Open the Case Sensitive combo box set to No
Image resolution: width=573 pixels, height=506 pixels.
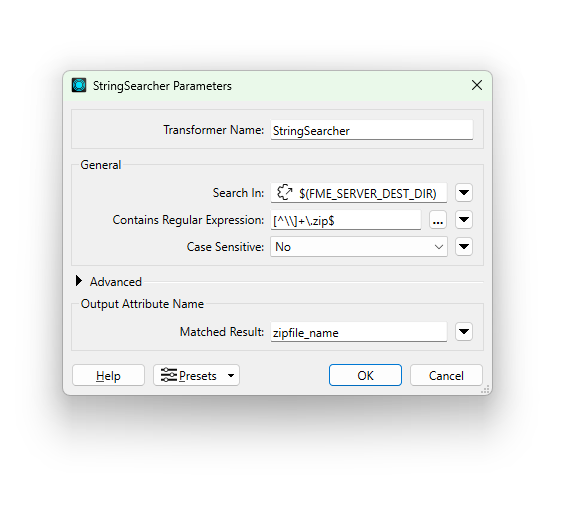(x=359, y=247)
